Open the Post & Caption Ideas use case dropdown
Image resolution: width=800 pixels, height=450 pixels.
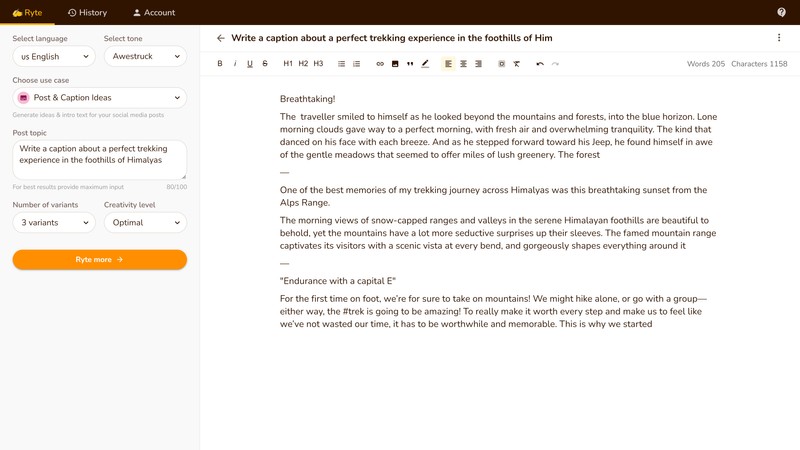tap(100, 98)
